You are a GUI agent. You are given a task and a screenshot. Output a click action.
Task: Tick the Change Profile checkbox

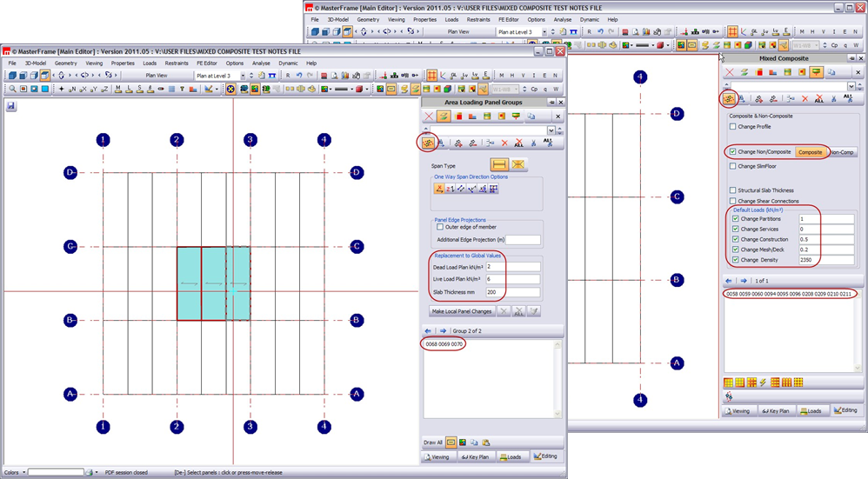click(732, 127)
